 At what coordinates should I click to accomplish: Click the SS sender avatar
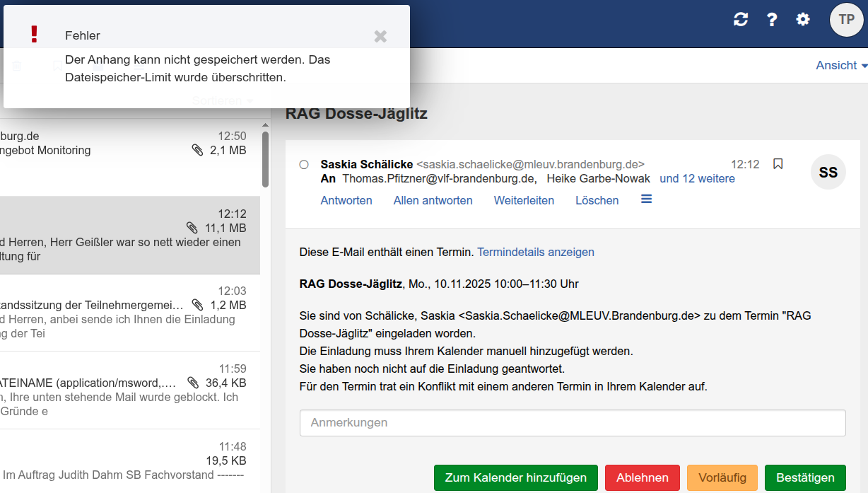tap(828, 172)
